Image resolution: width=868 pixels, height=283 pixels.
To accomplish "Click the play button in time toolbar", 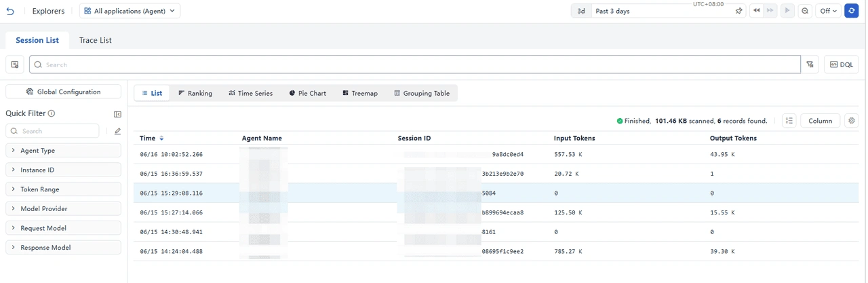I will tap(787, 11).
